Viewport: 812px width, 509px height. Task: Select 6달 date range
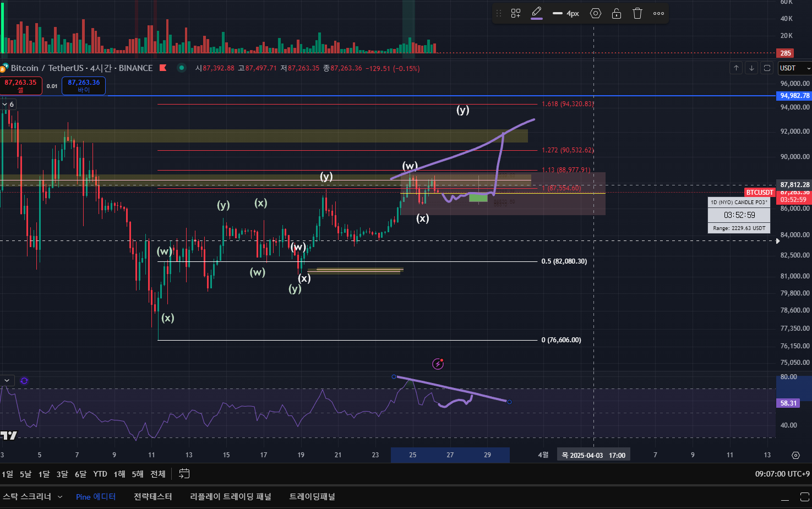80,474
